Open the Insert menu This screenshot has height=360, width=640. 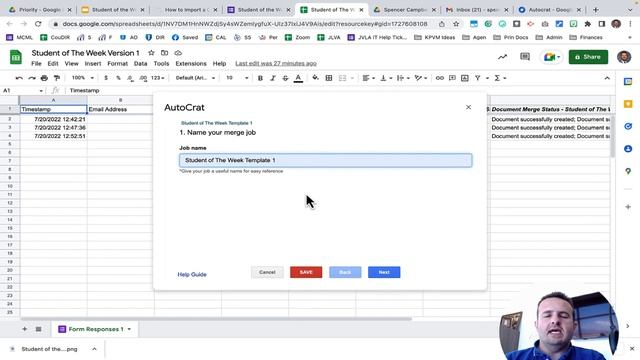(93, 64)
